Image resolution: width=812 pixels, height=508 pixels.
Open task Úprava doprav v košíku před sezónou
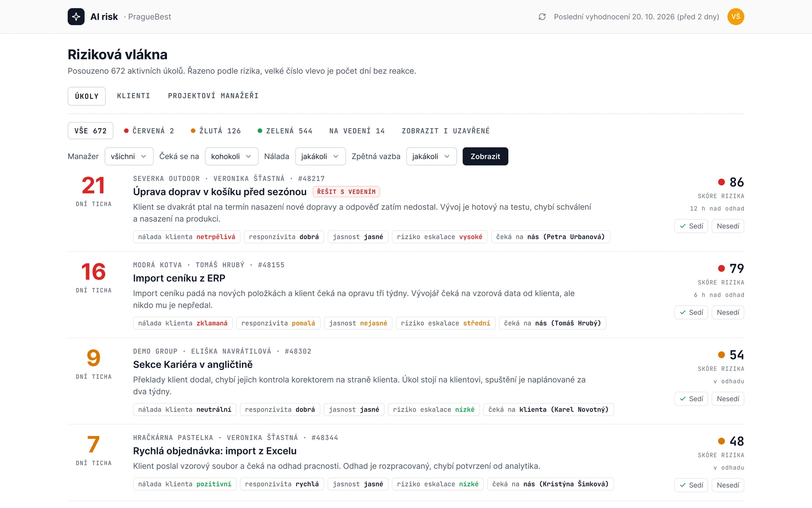219,192
